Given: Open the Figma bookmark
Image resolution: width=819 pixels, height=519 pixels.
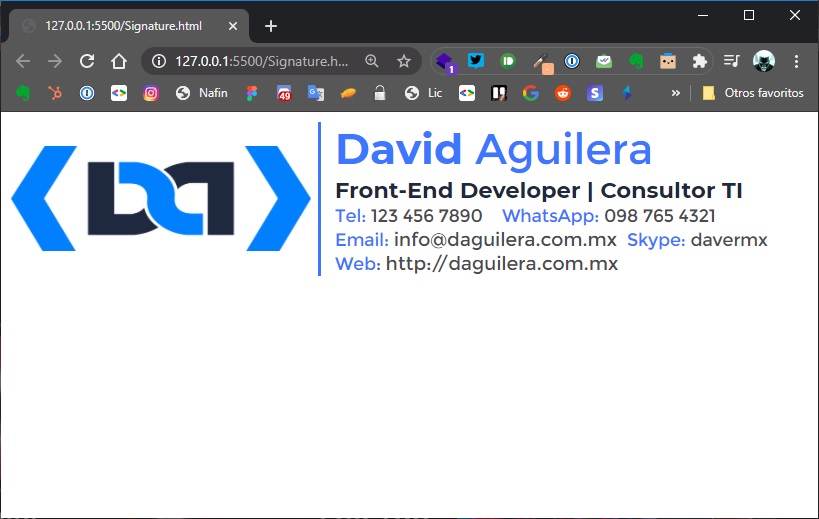Looking at the screenshot, I should point(252,93).
